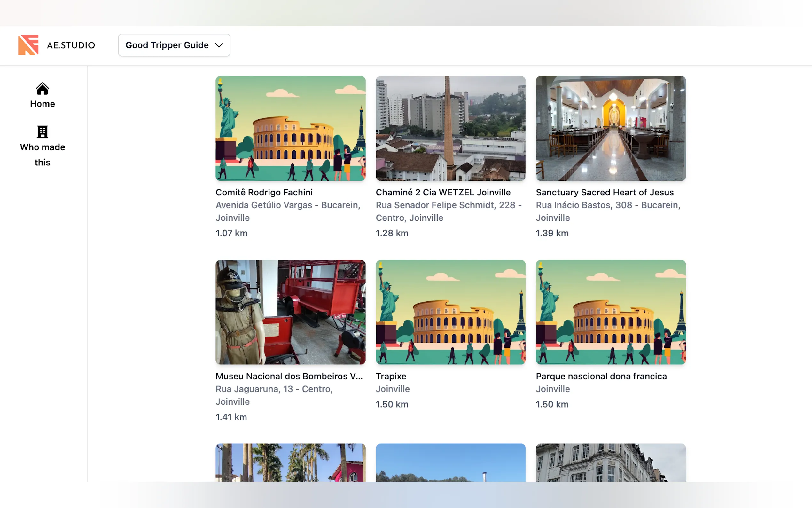Open the firefighter museum photo
The image size is (812, 508).
coord(290,312)
